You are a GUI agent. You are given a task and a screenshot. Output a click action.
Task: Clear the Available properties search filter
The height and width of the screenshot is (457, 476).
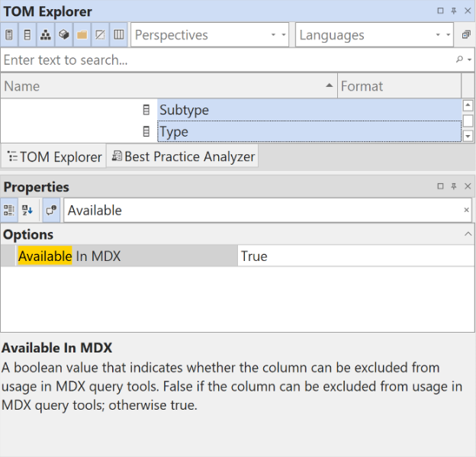point(467,211)
